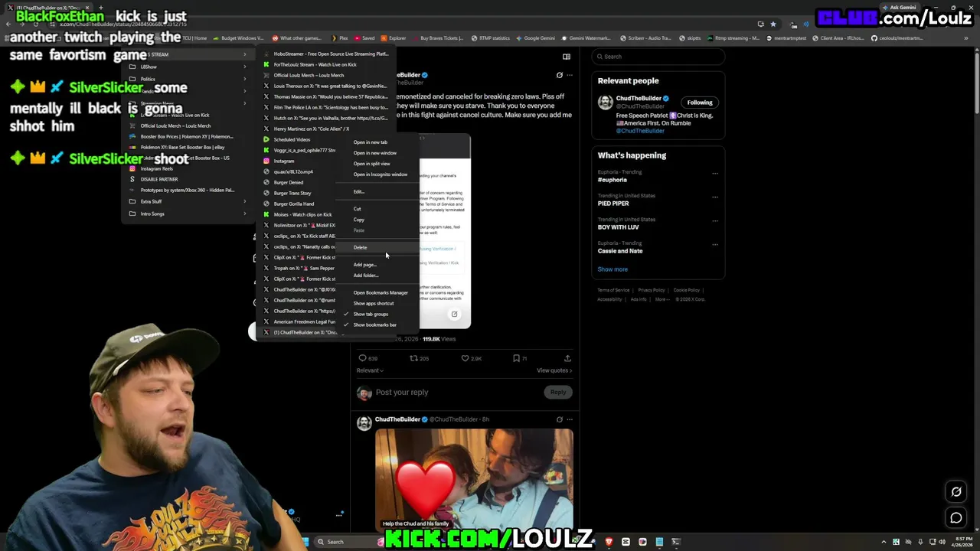Open Prototypes by system/Xbox 360 bookmark
This screenshot has width=980, height=551.
(188, 190)
